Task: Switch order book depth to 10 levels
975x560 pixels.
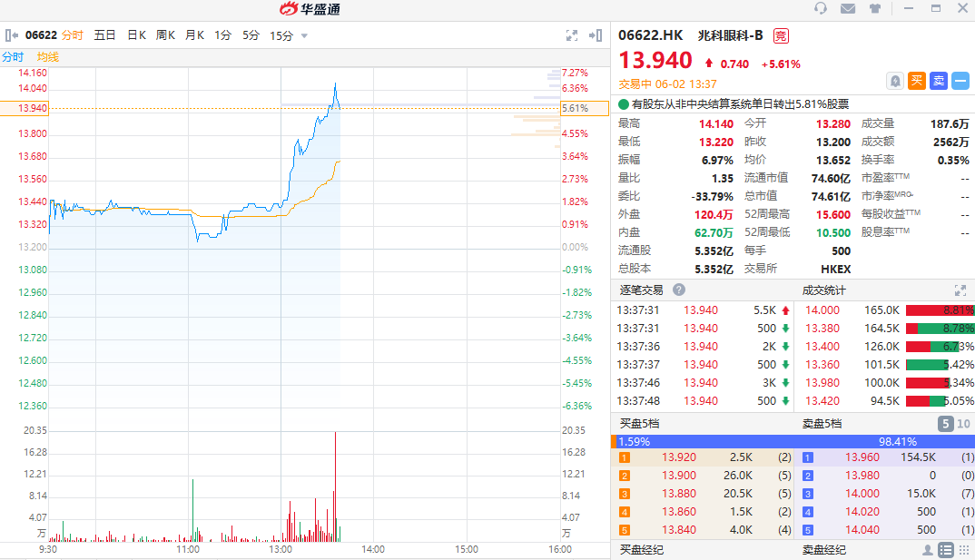Action: coord(963,424)
